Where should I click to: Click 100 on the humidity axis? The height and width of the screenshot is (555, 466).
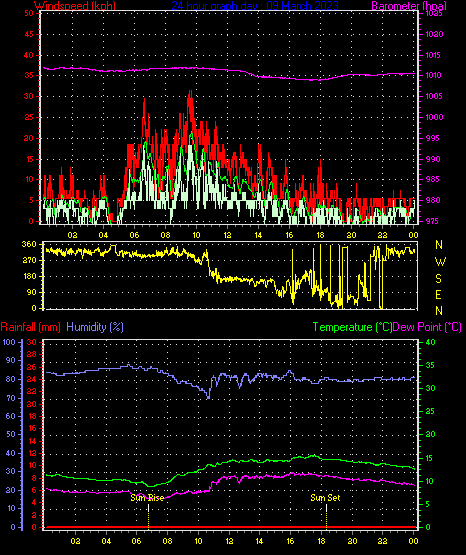pos(9,342)
